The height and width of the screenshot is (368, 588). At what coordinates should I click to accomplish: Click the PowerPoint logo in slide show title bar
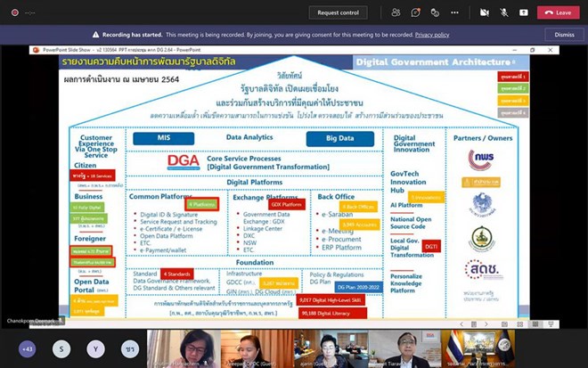coord(36,50)
